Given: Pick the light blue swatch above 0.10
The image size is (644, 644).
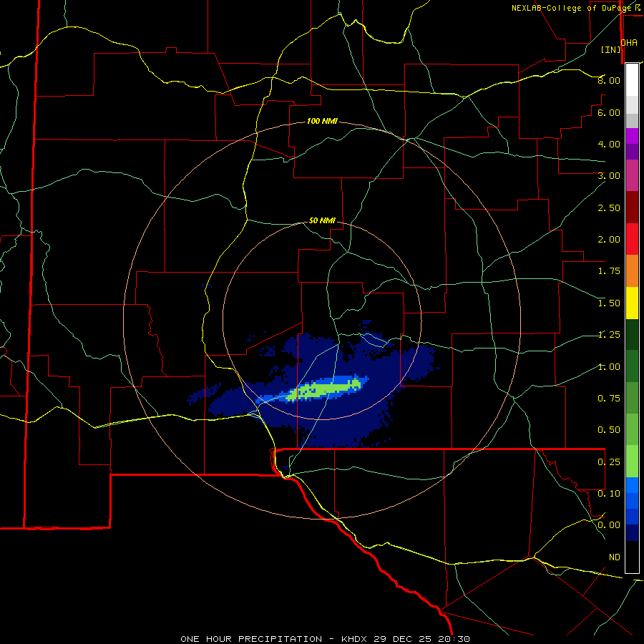Looking at the screenshot, I should click(632, 485).
